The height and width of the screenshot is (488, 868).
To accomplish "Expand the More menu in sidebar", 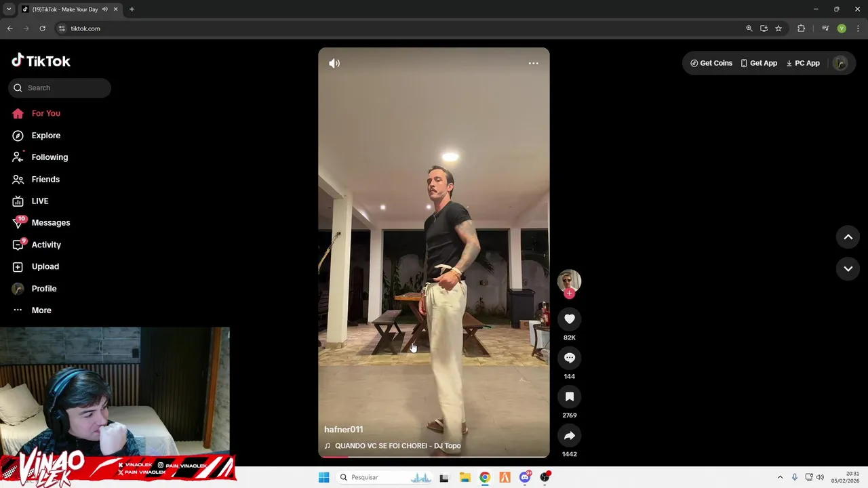I will pyautogui.click(x=32, y=310).
